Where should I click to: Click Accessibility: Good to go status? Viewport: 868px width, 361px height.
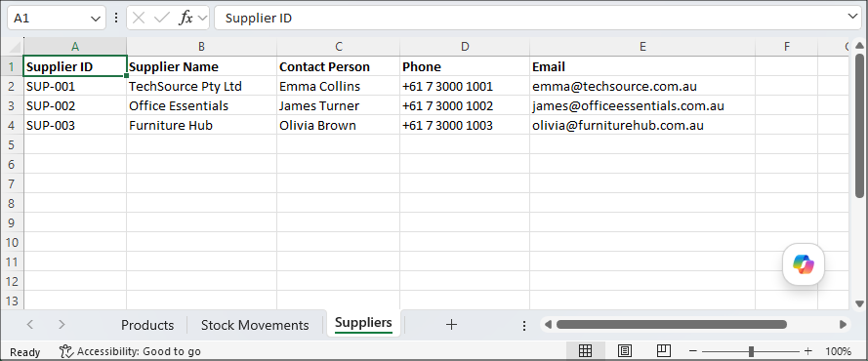(131, 351)
